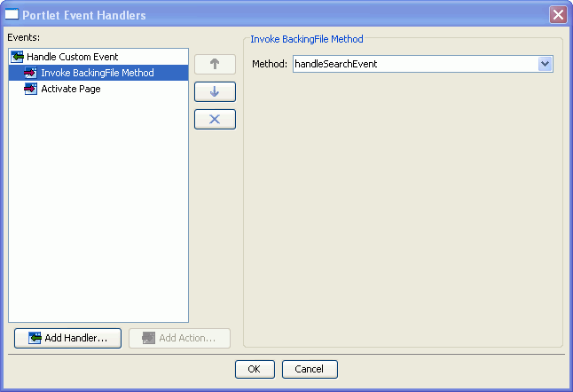Click the grayed Add Action button

point(179,338)
